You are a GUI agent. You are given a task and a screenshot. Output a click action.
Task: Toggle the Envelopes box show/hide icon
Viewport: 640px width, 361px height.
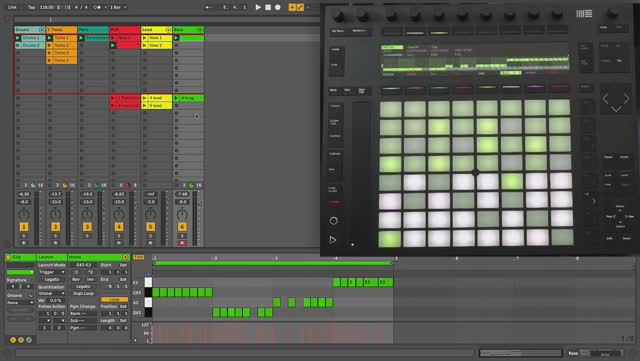(29, 340)
